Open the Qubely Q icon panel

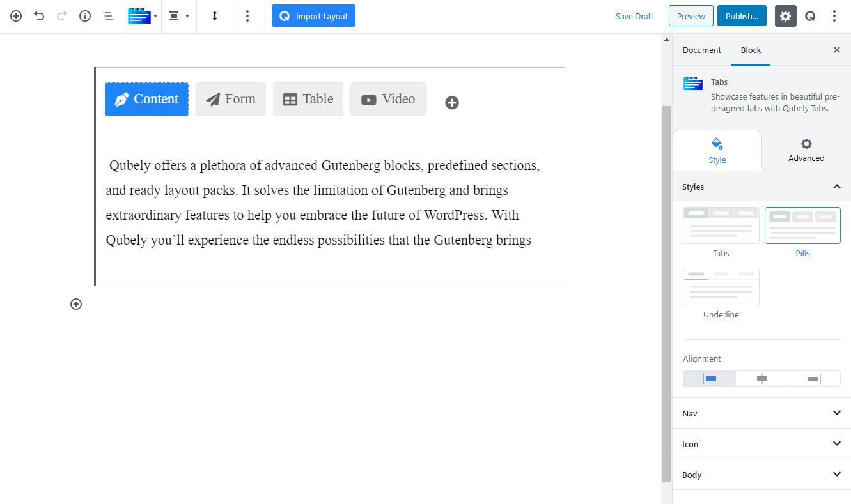pyautogui.click(x=810, y=16)
